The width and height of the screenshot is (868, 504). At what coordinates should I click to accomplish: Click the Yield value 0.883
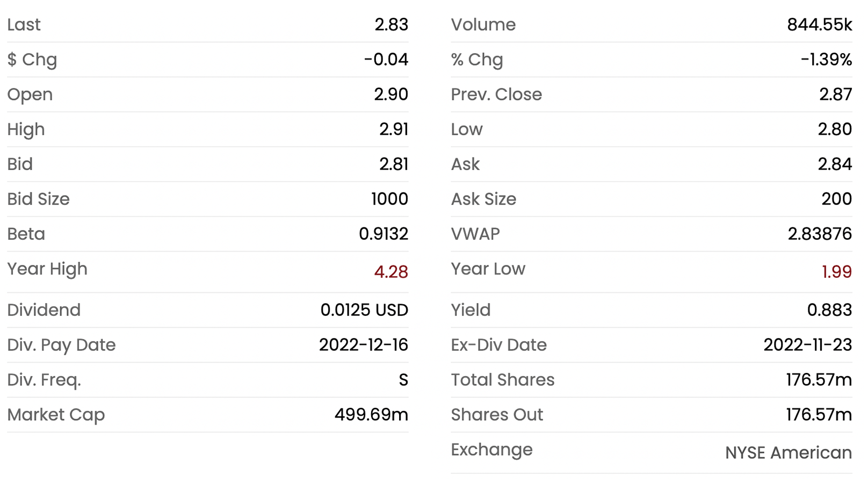click(x=829, y=310)
